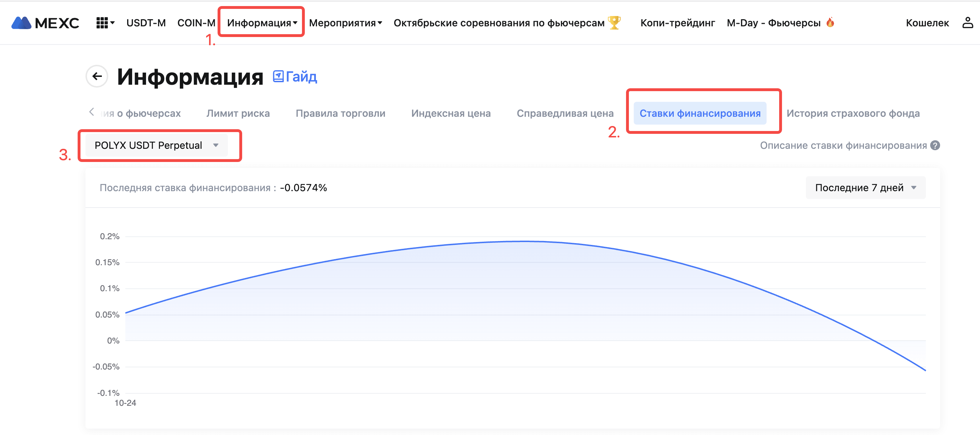Switch to Лимит риска tab

click(x=238, y=113)
